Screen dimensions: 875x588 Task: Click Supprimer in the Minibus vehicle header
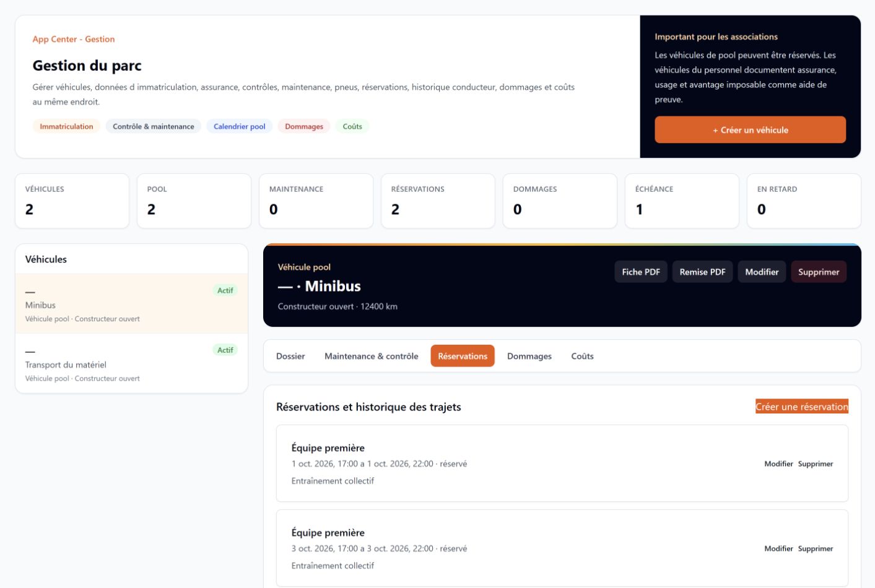click(x=819, y=272)
